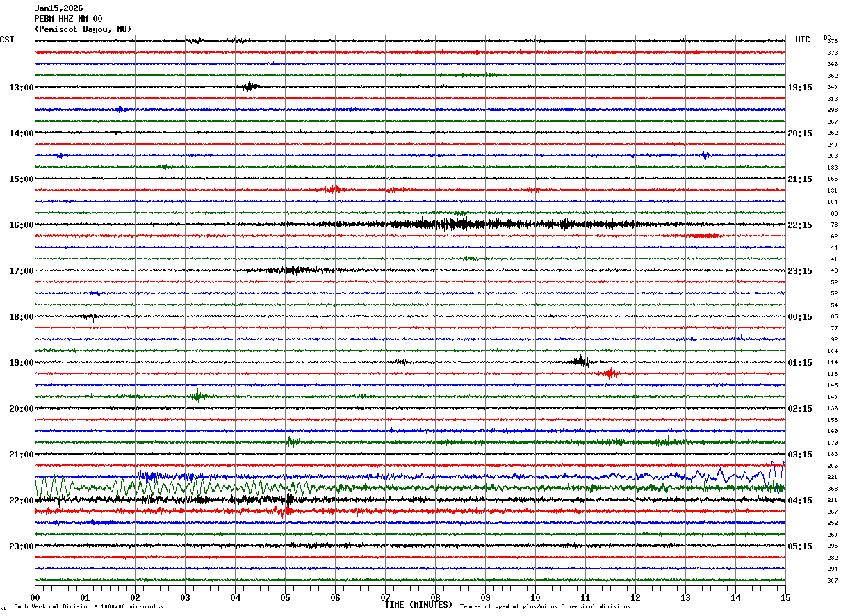Click the "UTC" timezone label
841x616 pixels.
803,40
